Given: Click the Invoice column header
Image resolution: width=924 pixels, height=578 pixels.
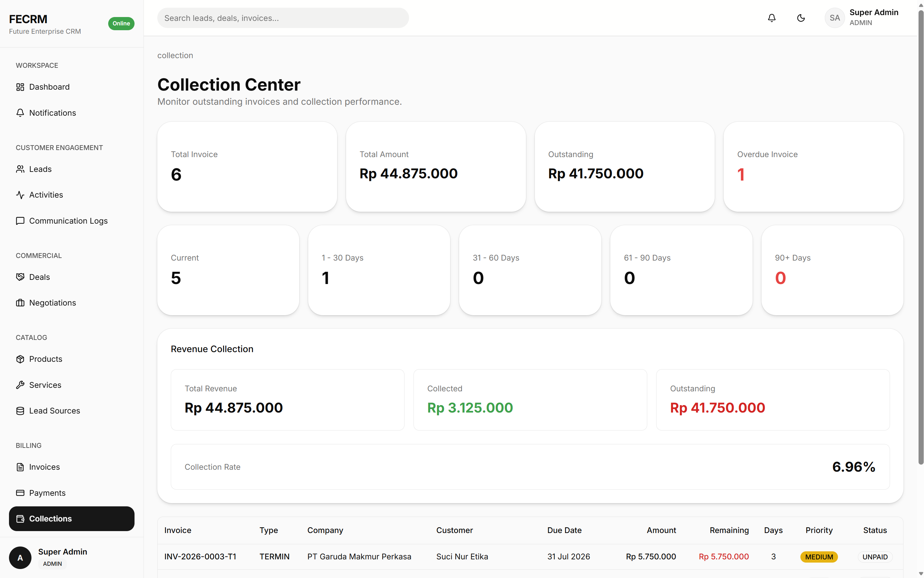Looking at the screenshot, I should [x=178, y=530].
